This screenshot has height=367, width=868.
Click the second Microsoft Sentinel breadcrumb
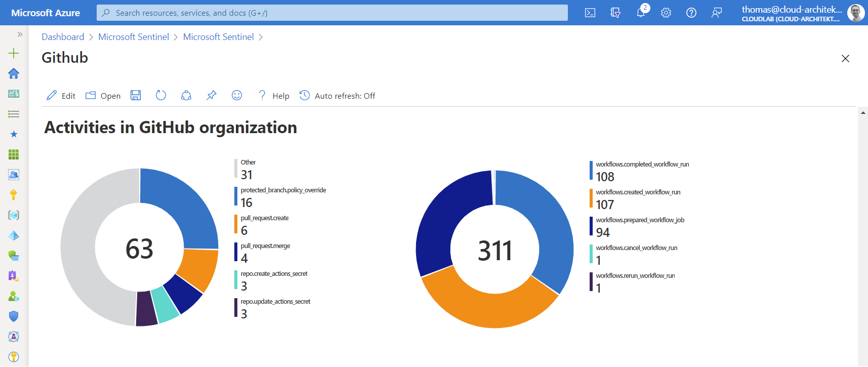219,37
